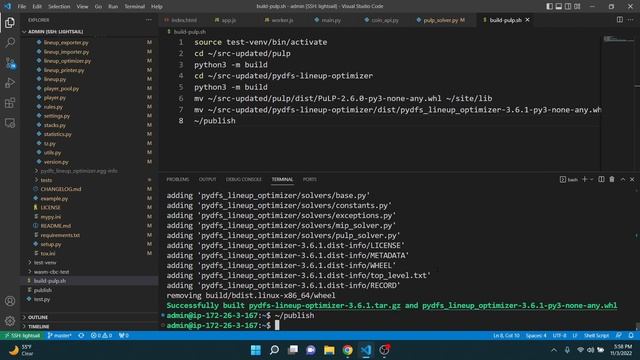Expand pydfs_lineup_optimizer.egg-info folder
Viewport: 640px width, 360px height.
pos(79,171)
